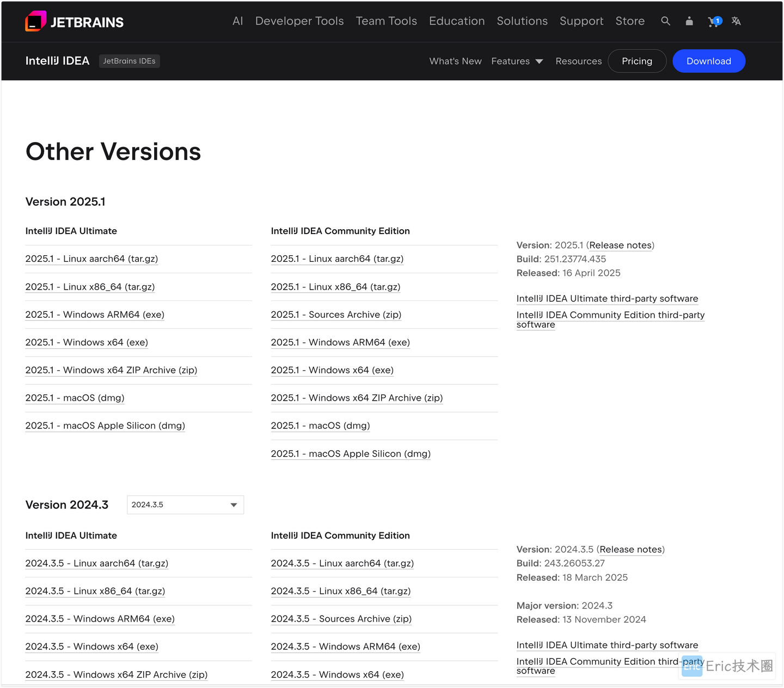Screen dimensions: 784x688
Task: Download Ultimate 2025.1 macOS Apple Silicon (dmg)
Action: [x=105, y=426]
